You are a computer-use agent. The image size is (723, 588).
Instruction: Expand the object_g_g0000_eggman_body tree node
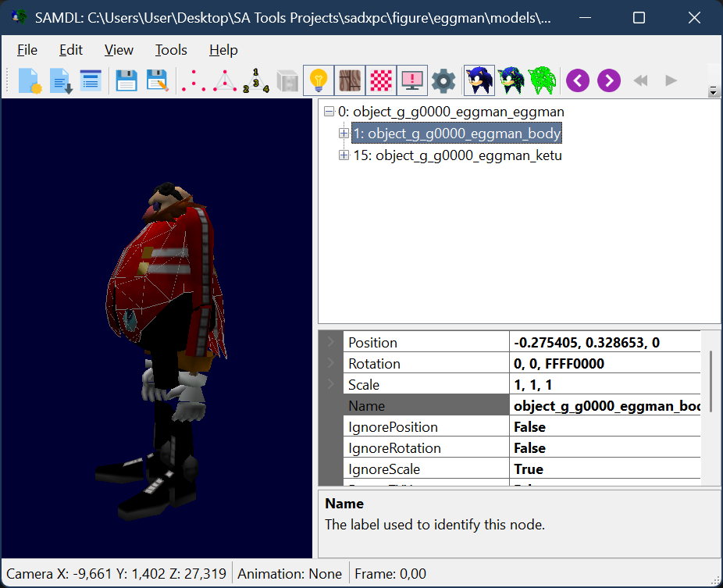(x=344, y=134)
